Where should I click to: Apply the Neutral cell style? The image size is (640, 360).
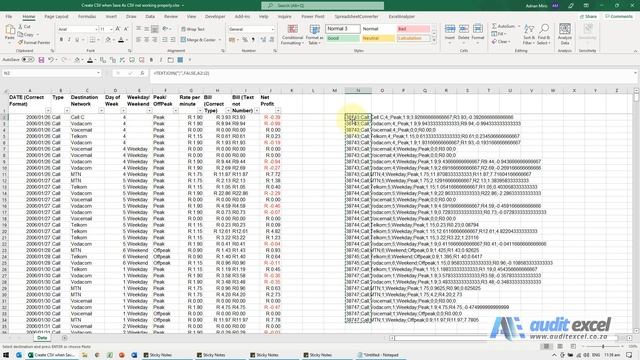pos(378,38)
